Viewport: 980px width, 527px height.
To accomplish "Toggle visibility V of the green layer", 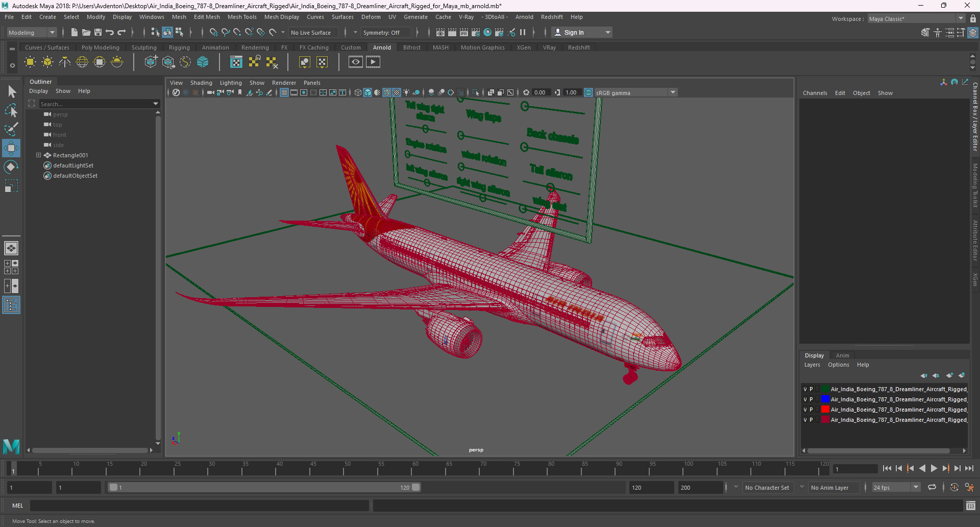I will coord(805,389).
